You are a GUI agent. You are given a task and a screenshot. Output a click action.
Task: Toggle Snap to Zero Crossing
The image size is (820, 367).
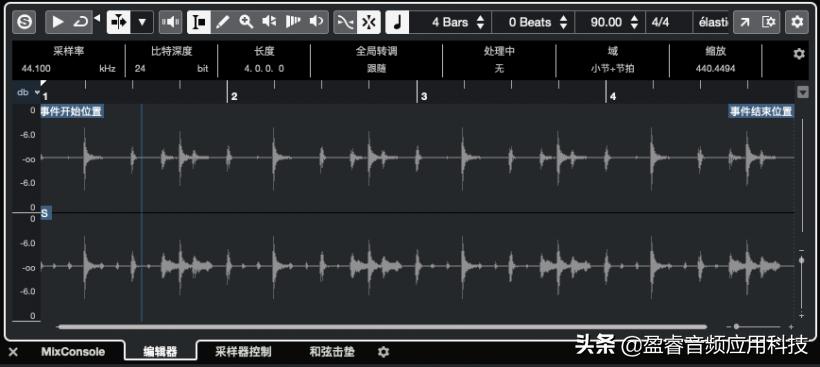pyautogui.click(x=345, y=22)
